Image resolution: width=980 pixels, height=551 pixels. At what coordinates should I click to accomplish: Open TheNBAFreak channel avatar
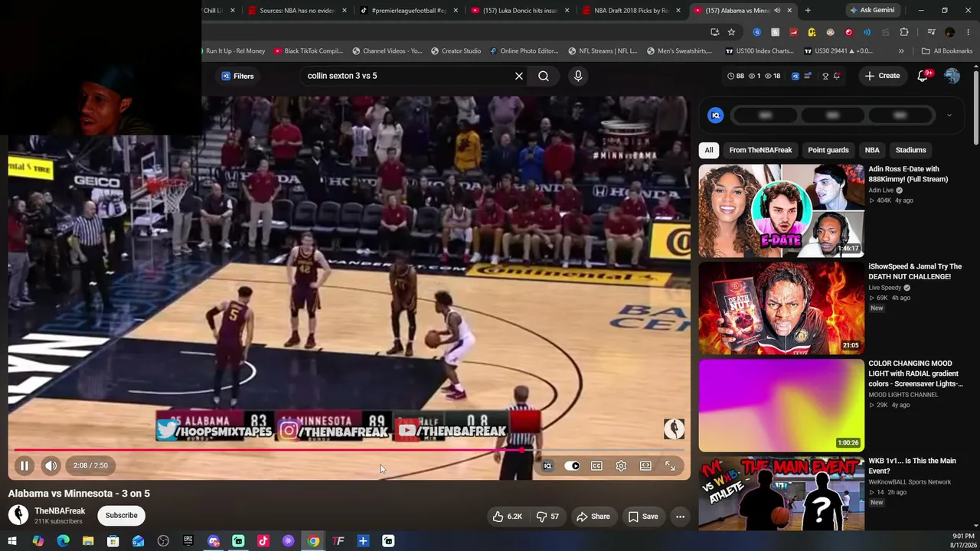point(18,515)
